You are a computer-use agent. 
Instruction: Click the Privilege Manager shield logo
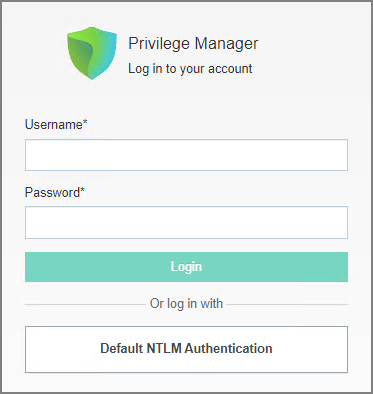click(x=92, y=53)
